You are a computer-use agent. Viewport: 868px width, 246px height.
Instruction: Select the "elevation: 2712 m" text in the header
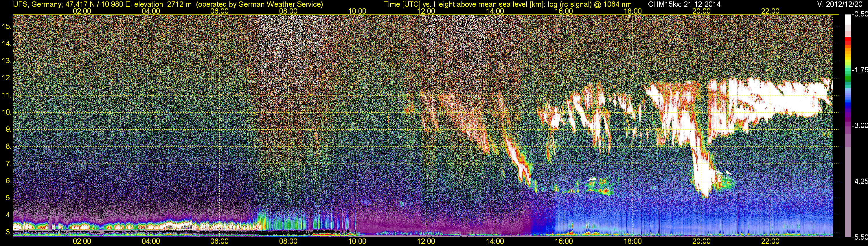point(163,4)
